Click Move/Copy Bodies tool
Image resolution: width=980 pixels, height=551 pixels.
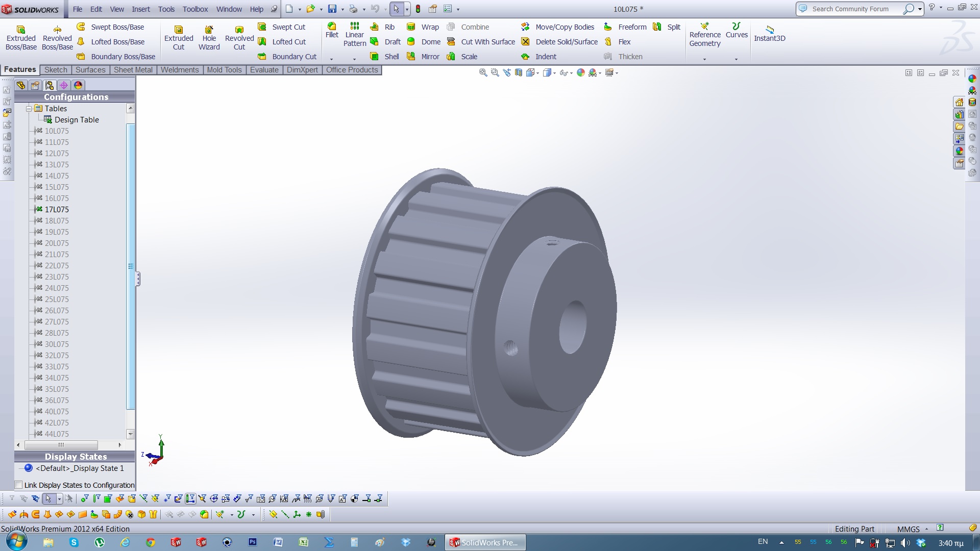[x=558, y=27]
